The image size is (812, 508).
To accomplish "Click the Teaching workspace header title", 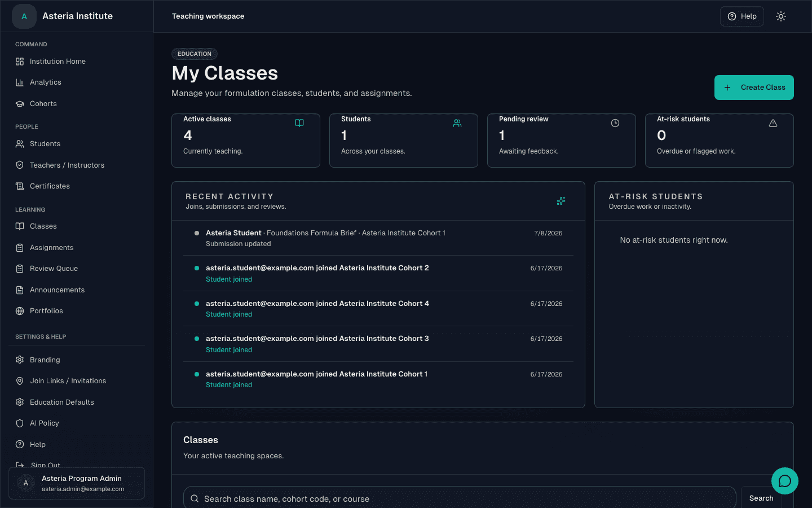I will [x=208, y=16].
